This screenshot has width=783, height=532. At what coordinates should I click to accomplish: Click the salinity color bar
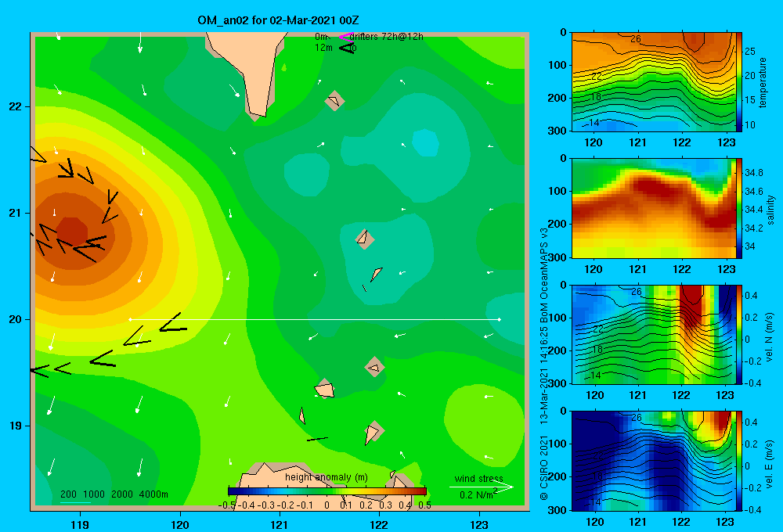[739, 208]
